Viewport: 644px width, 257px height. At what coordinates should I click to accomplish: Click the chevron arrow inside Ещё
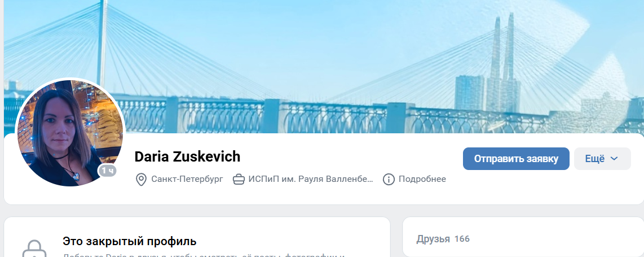pyautogui.click(x=615, y=159)
